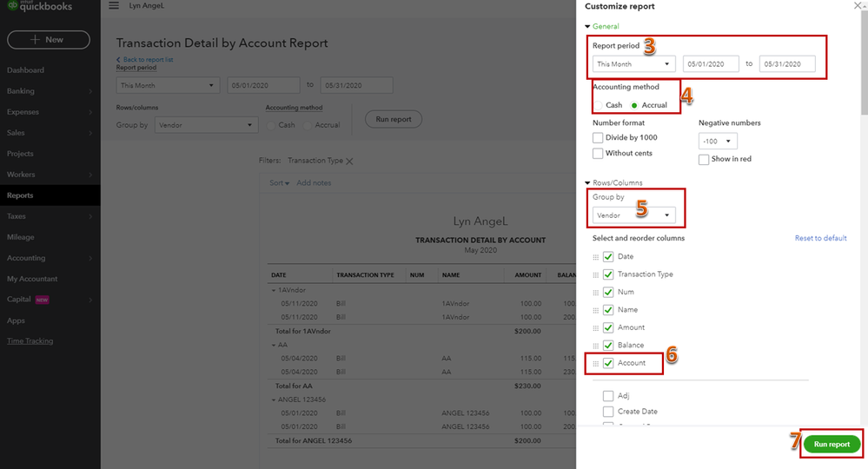Uncheck the Account column checkbox
The width and height of the screenshot is (868, 469).
pyautogui.click(x=608, y=363)
